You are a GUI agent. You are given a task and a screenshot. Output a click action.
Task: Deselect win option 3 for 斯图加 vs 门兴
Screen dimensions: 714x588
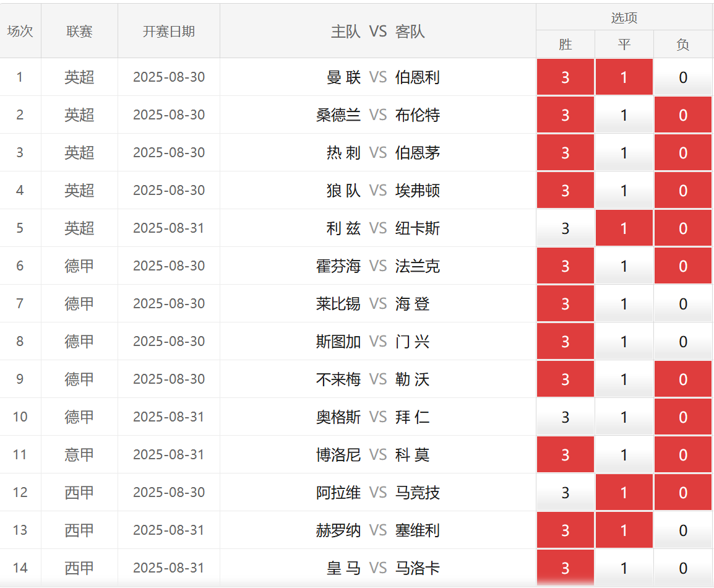[565, 342]
